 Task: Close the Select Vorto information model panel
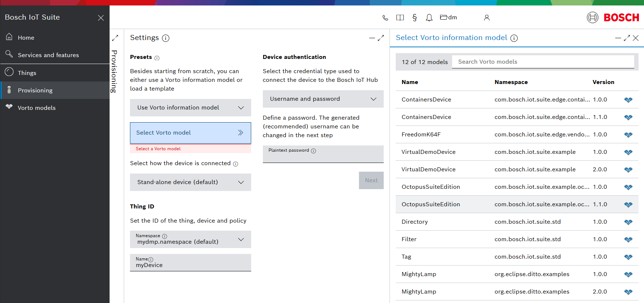point(636,38)
